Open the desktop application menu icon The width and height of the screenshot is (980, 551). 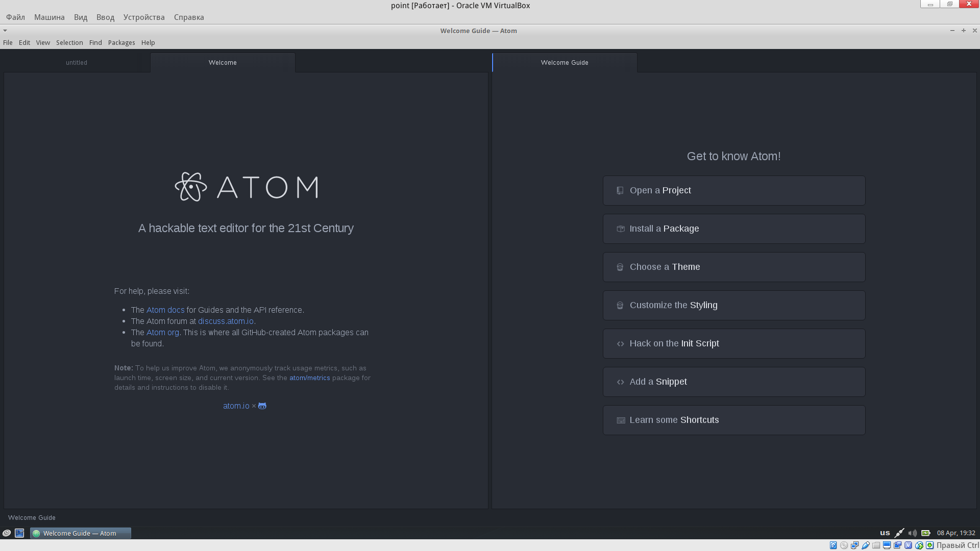tap(7, 533)
